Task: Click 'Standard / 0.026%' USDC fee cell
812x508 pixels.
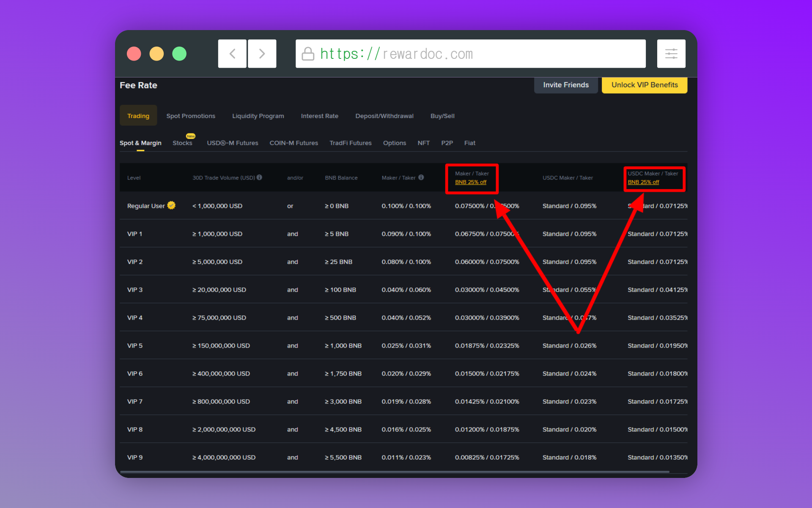Action: [570, 345]
